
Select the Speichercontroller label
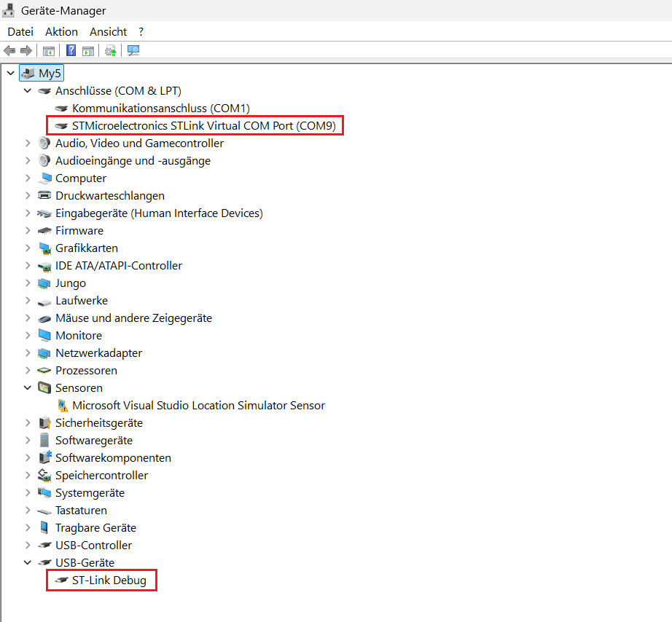point(101,476)
